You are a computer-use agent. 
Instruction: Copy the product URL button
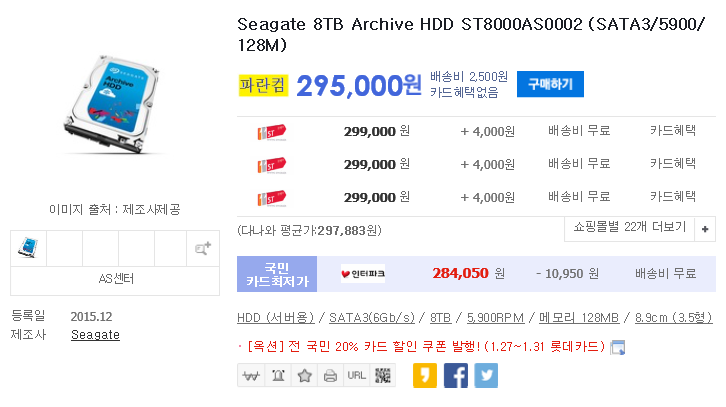click(357, 376)
